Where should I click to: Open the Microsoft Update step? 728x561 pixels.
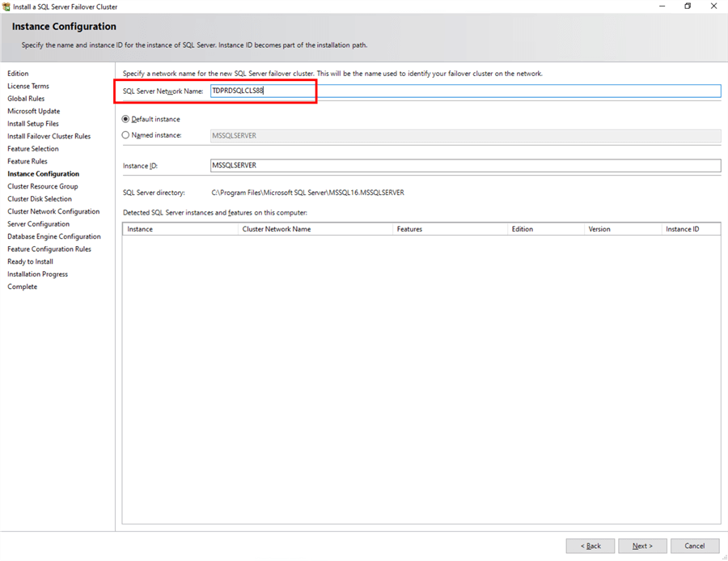pyautogui.click(x=34, y=111)
